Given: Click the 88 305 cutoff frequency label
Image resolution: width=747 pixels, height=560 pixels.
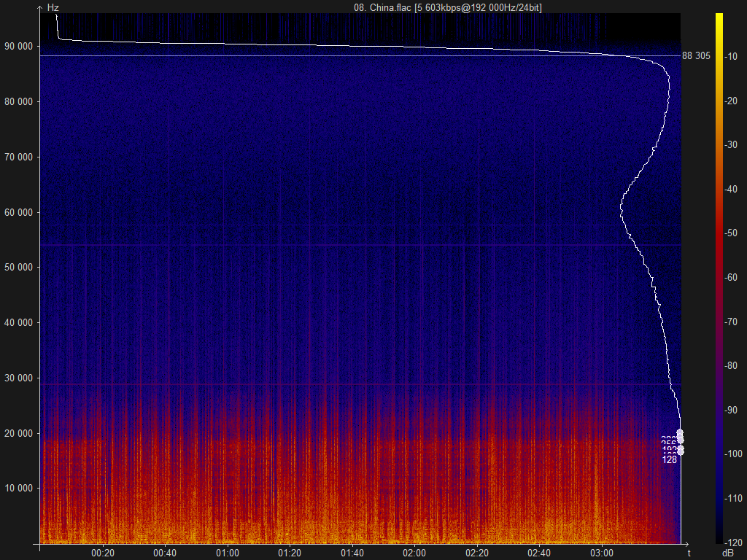Looking at the screenshot, I should pos(696,55).
